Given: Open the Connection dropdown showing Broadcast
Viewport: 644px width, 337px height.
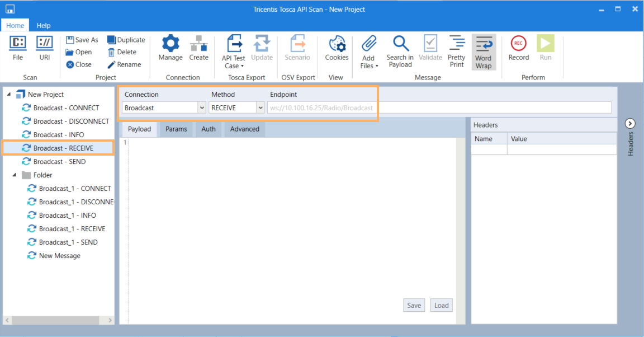Looking at the screenshot, I should [x=202, y=107].
